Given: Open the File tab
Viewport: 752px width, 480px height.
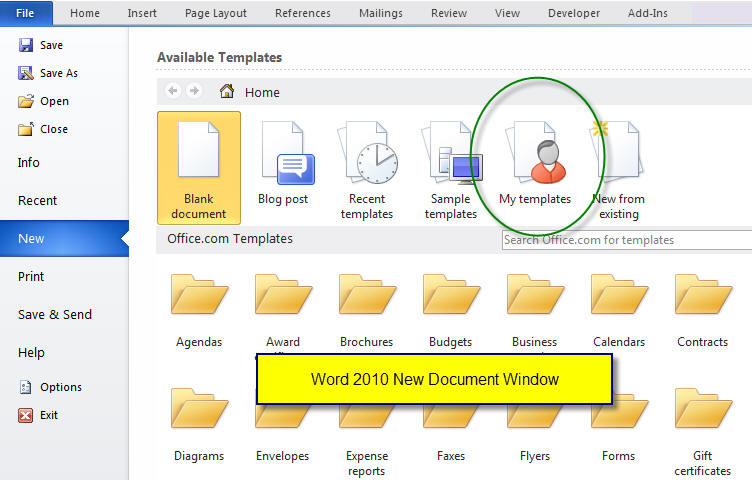Looking at the screenshot, I should 26,13.
